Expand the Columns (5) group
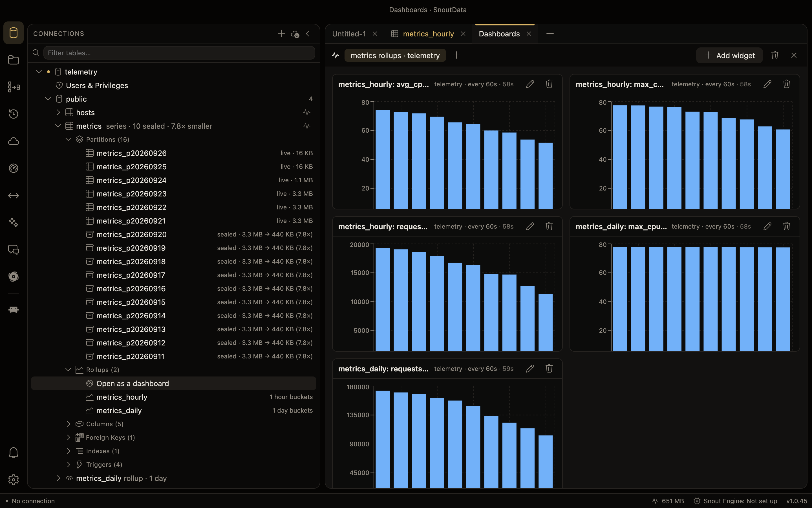Viewport: 812px width, 508px height. [x=69, y=424]
